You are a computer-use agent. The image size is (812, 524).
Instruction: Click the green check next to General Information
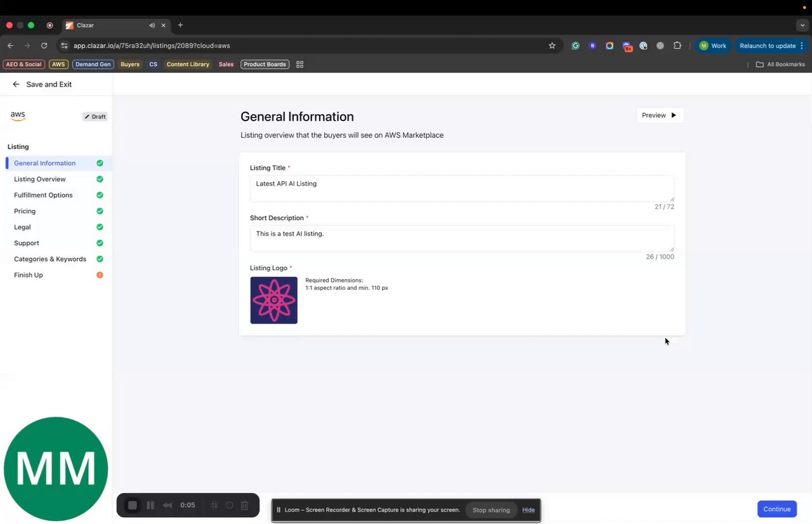100,163
